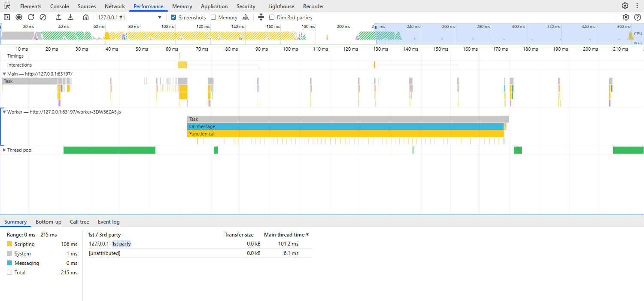The image size is (644, 301).
Task: Collapse the Worker track triangle
Action: [4, 112]
